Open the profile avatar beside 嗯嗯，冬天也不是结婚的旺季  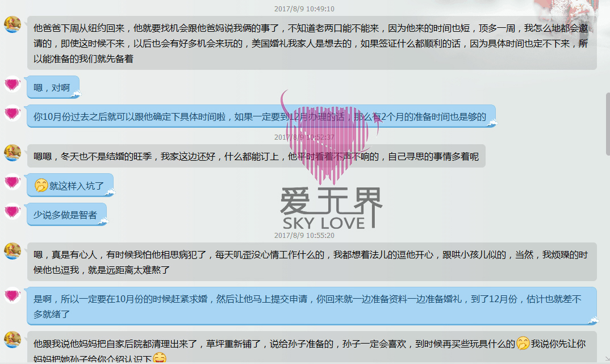(12, 153)
